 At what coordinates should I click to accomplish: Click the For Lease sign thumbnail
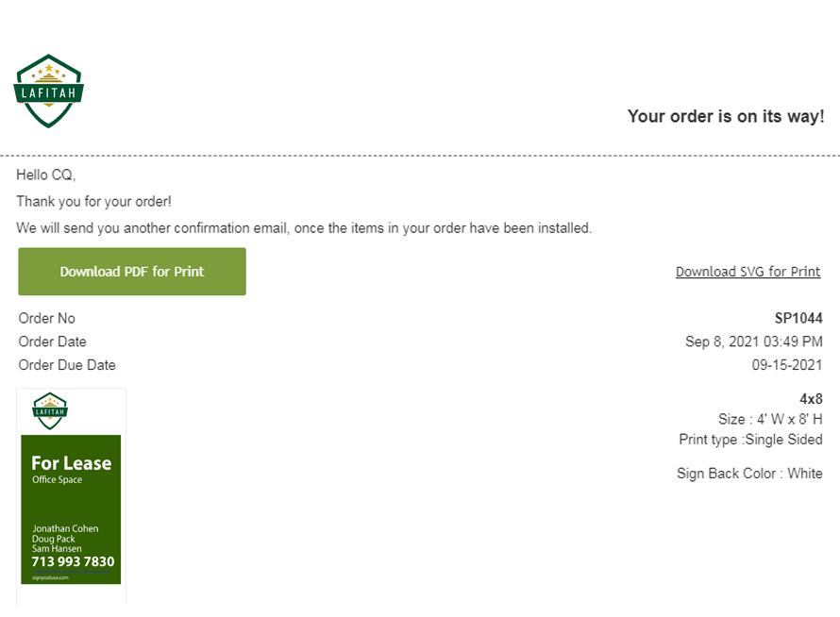[x=72, y=495]
